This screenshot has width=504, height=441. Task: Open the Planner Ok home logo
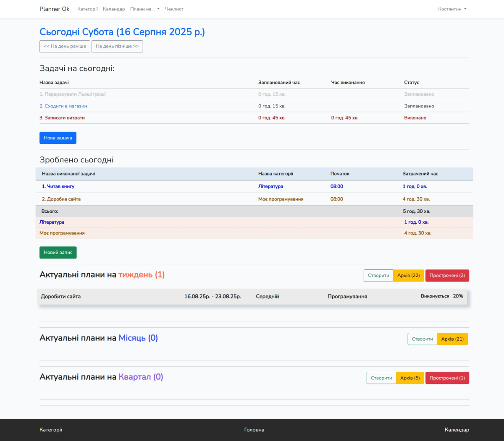54,9
